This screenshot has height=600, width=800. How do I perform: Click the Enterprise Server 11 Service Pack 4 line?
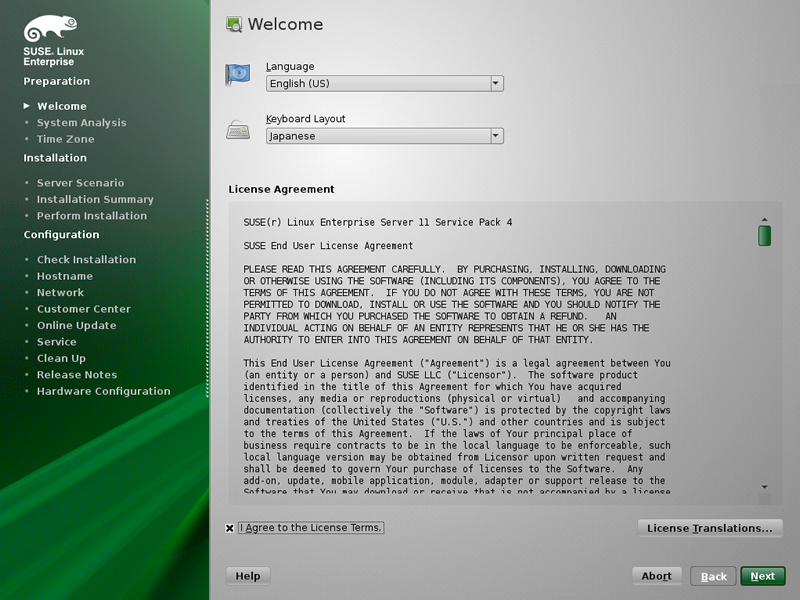pyautogui.click(x=378, y=222)
